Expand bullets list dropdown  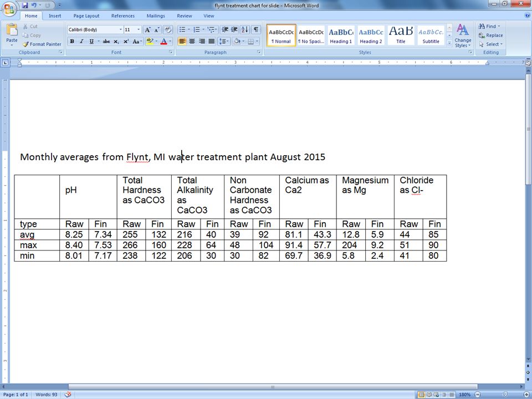(x=190, y=30)
